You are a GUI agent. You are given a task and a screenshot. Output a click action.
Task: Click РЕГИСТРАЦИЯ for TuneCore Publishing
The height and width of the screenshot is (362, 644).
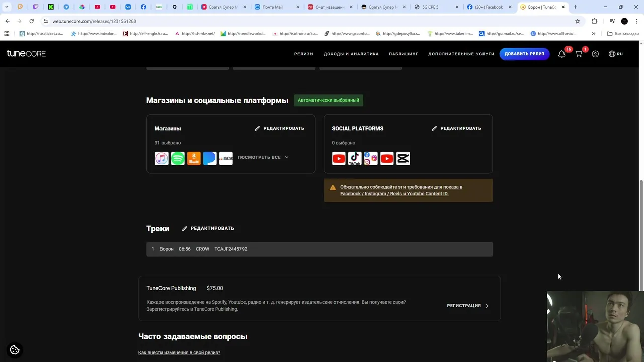pyautogui.click(x=464, y=306)
